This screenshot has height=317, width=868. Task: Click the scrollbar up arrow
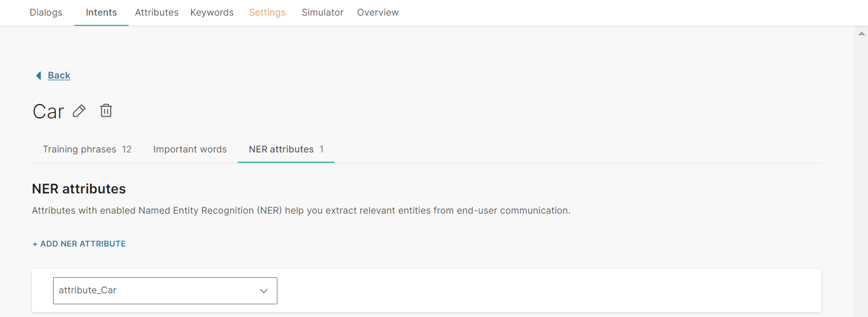(x=862, y=33)
